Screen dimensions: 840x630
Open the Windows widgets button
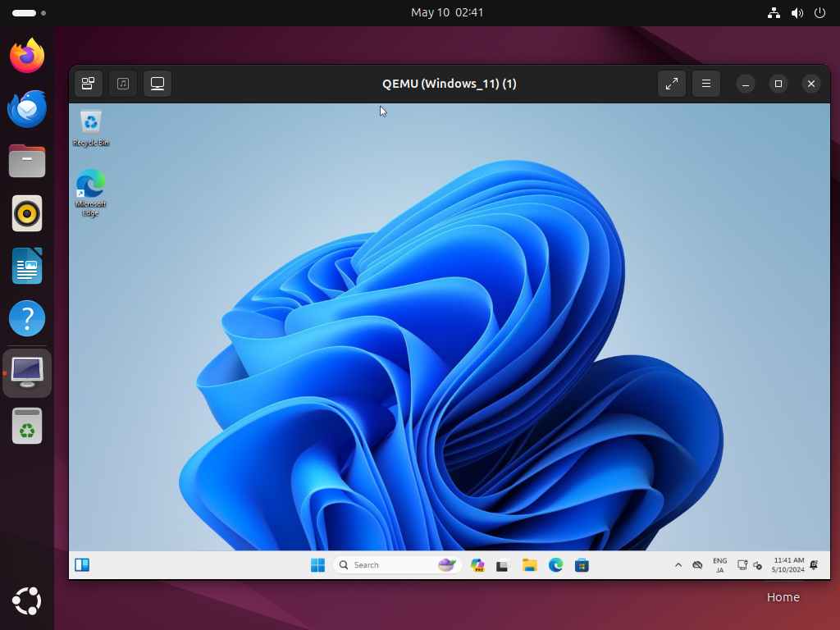pos(82,564)
